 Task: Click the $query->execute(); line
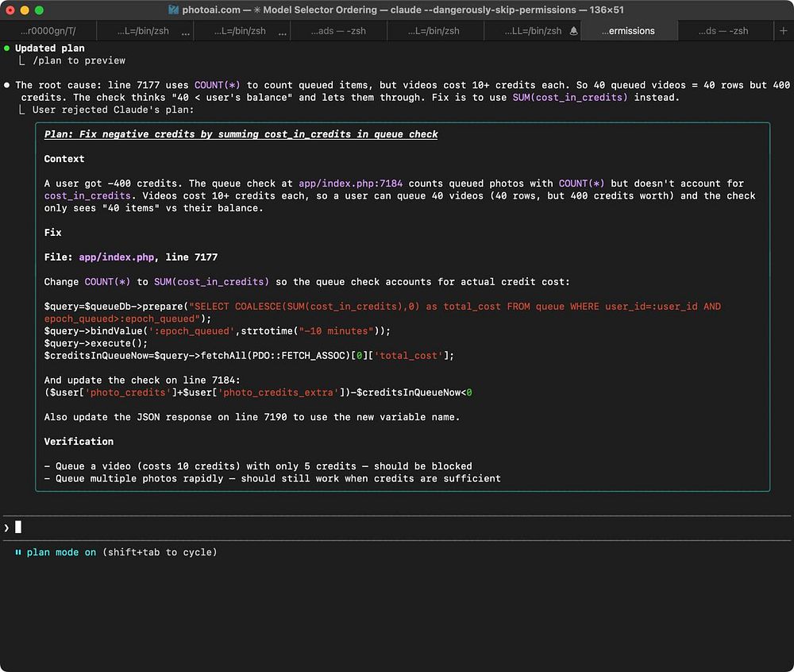click(96, 343)
